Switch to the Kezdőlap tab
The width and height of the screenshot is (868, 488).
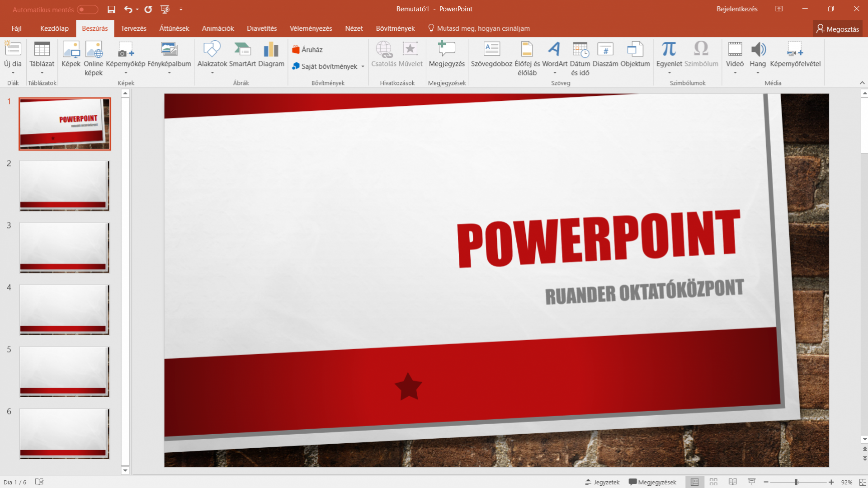(x=54, y=28)
